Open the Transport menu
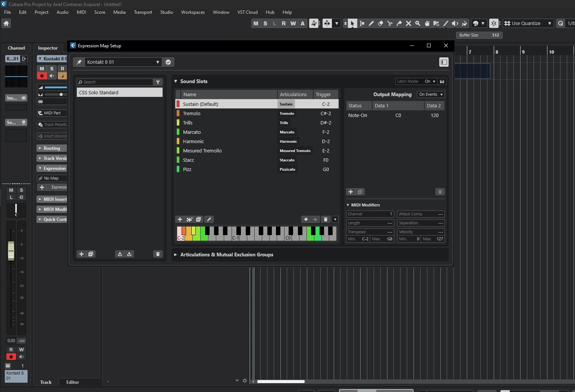The height and width of the screenshot is (392, 575). (143, 12)
